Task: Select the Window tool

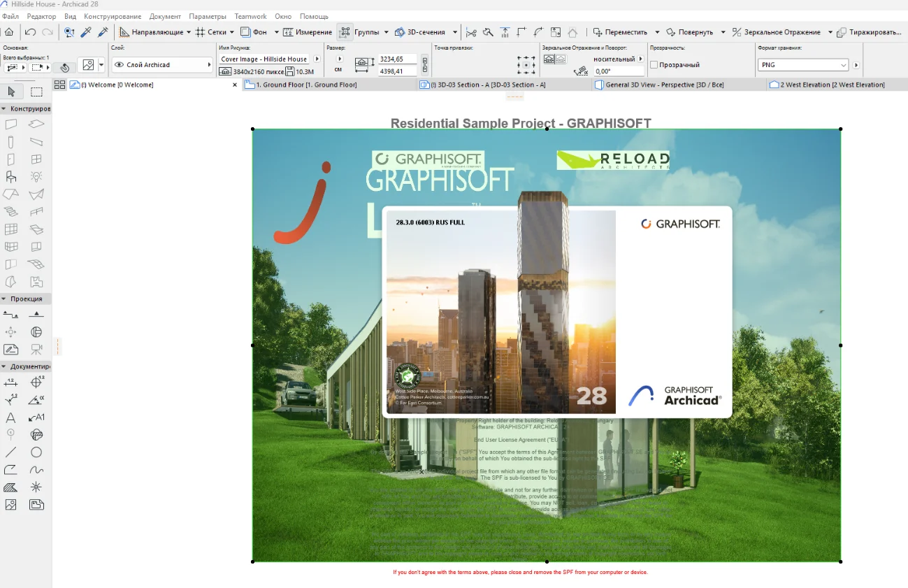Action: point(36,159)
